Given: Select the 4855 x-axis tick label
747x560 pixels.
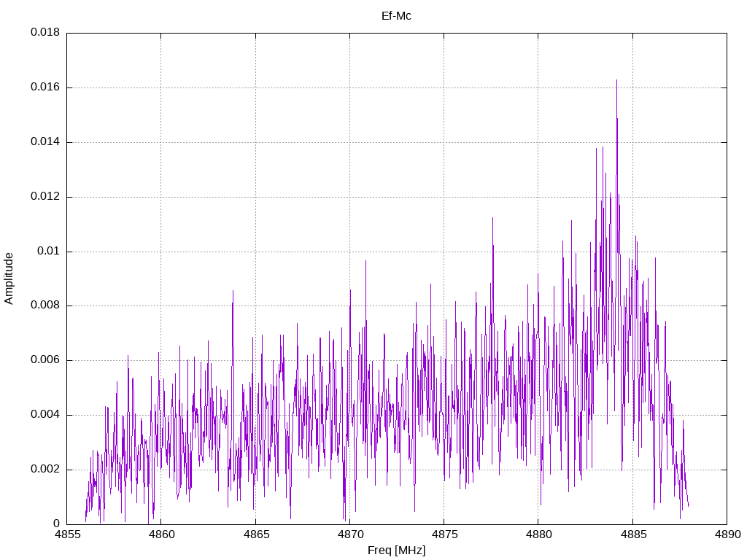Looking at the screenshot, I should click(67, 534).
